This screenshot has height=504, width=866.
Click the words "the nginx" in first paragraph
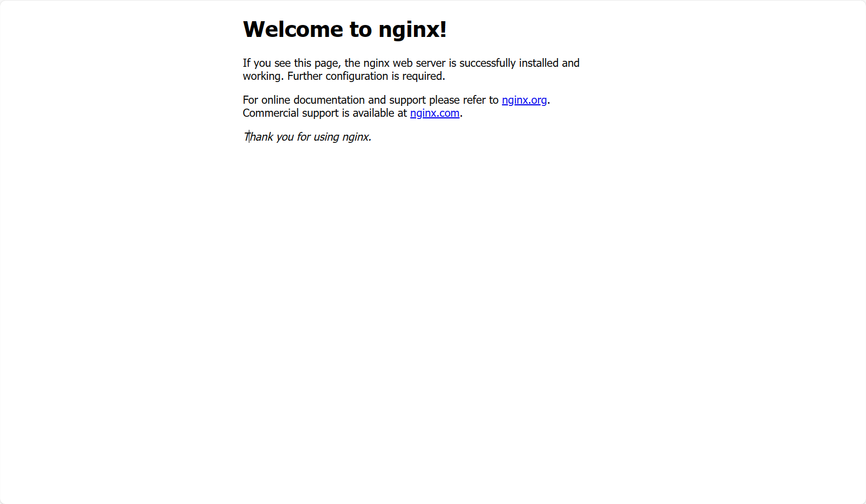point(367,64)
